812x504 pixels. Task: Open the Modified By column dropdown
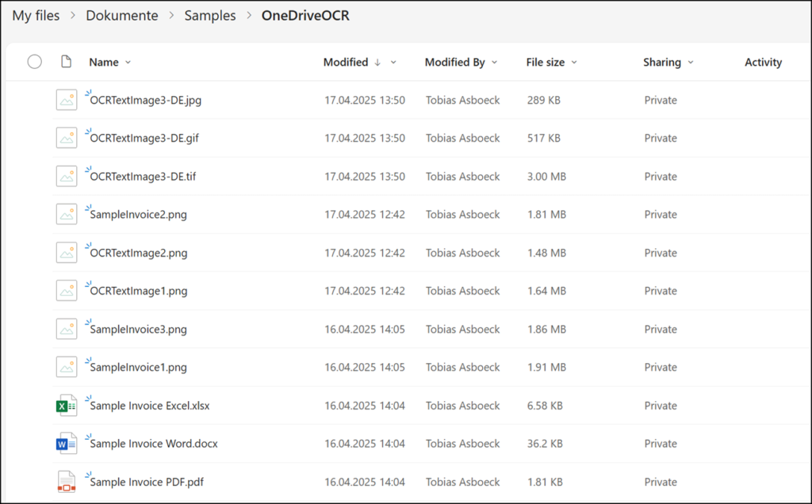495,62
